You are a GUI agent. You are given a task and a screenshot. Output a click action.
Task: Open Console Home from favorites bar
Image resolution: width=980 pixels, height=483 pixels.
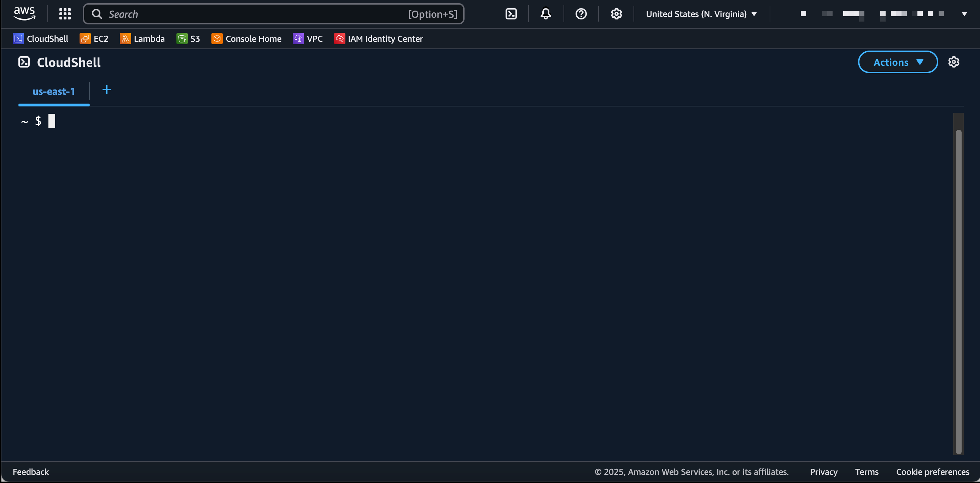tap(246, 39)
